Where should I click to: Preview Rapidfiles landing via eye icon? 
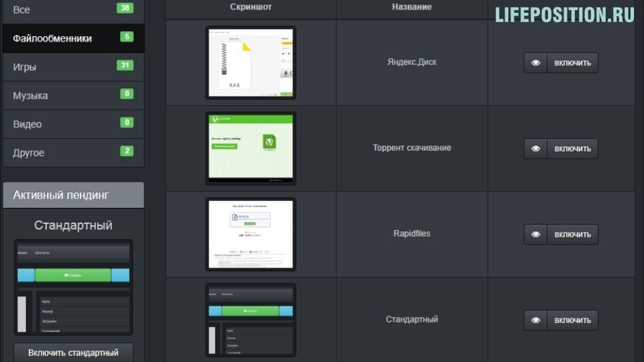tap(535, 235)
